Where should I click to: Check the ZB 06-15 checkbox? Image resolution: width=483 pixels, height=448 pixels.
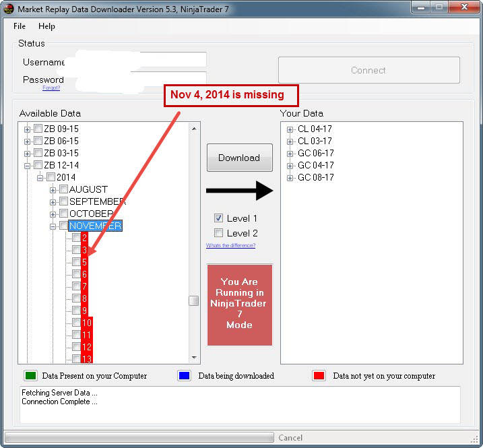click(38, 141)
